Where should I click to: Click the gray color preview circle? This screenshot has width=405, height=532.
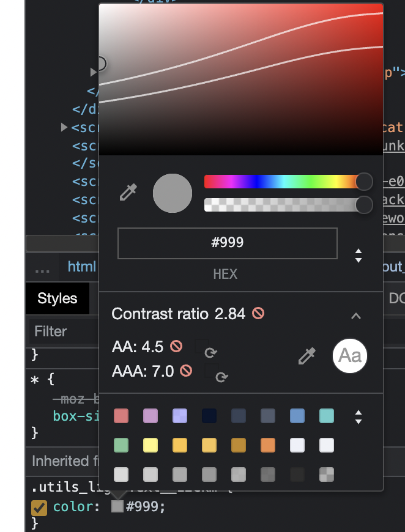173,193
